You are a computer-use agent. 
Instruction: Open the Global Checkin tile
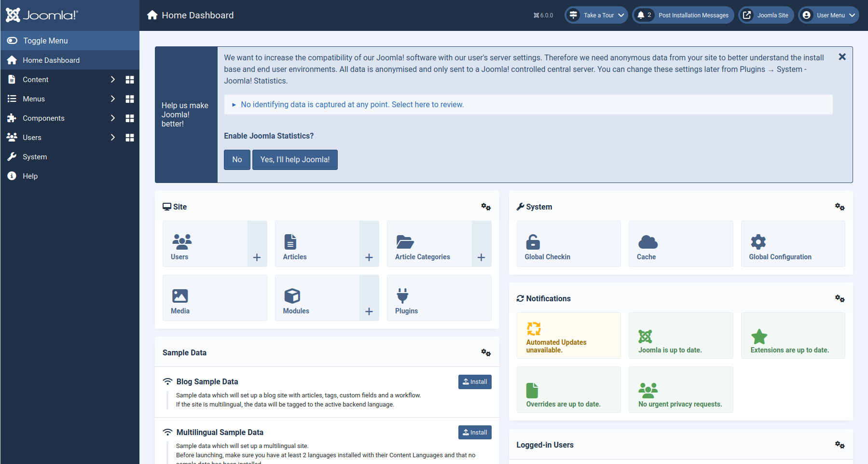(568, 244)
